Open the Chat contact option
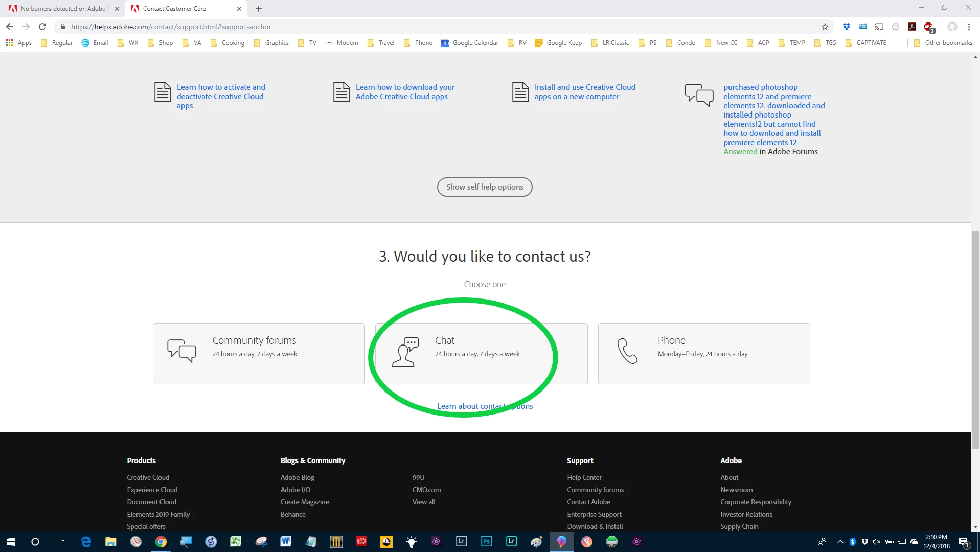 tap(481, 353)
